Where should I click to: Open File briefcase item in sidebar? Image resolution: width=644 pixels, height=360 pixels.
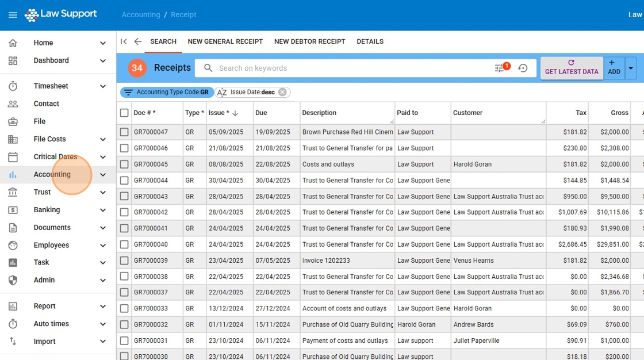[39, 121]
